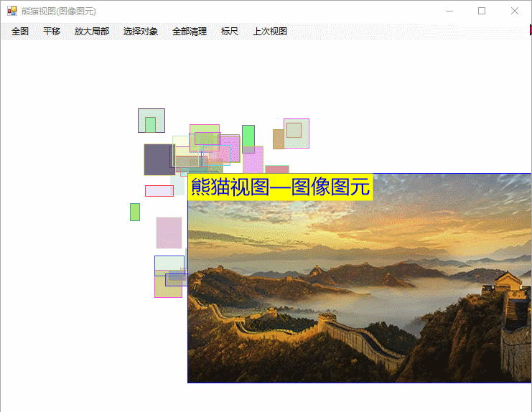Click the yellow 熊猫视图—图像图元 label
This screenshot has width=532, height=412.
(x=280, y=187)
